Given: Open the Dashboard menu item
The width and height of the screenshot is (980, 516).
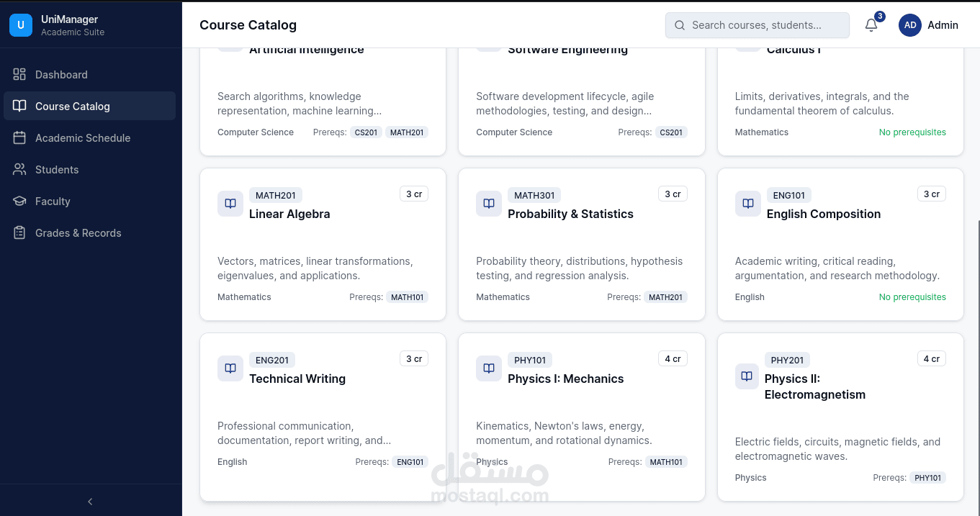Looking at the screenshot, I should [x=61, y=75].
